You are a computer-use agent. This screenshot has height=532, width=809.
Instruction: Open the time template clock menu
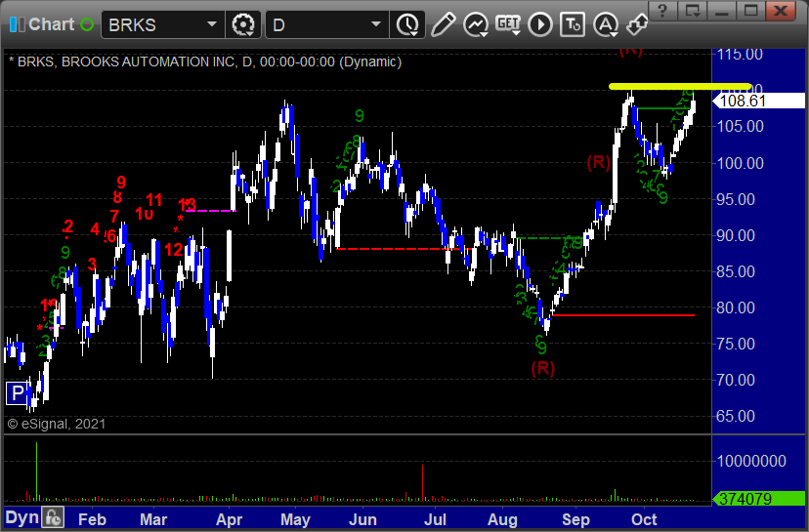tap(407, 24)
